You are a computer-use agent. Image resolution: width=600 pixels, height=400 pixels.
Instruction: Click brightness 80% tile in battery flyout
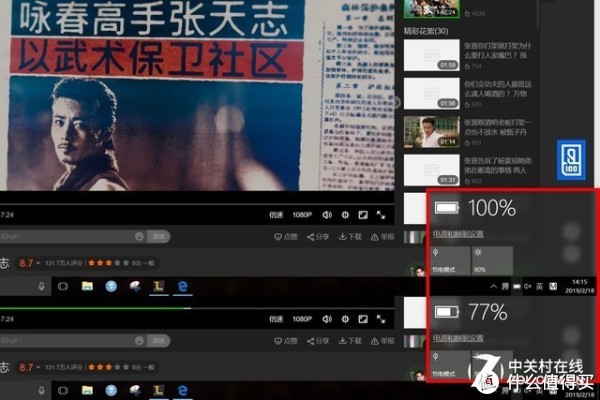click(x=492, y=260)
